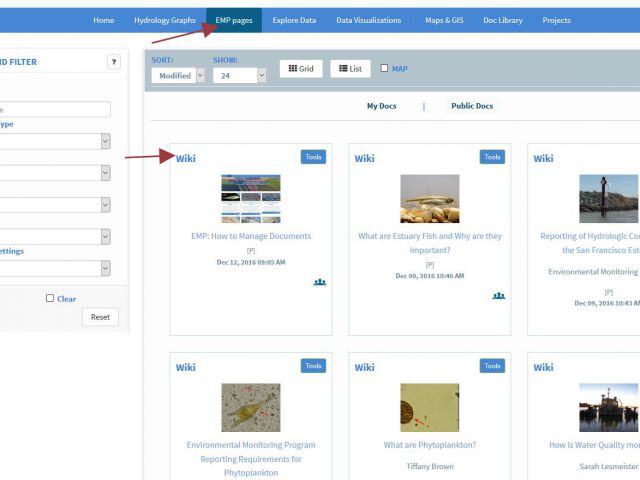Viewport: 640px width, 480px height.
Task: Click the research boat thumbnail image
Action: (x=609, y=407)
